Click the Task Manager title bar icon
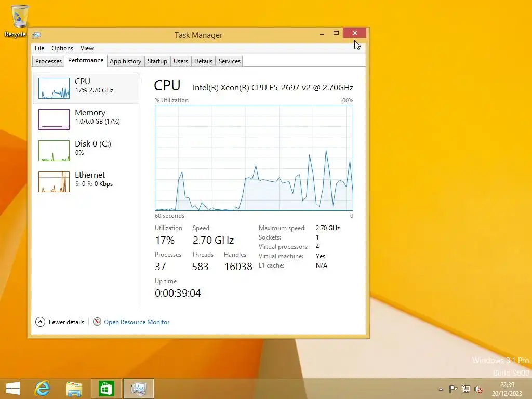Viewport: 532px width, 399px height. tap(36, 35)
